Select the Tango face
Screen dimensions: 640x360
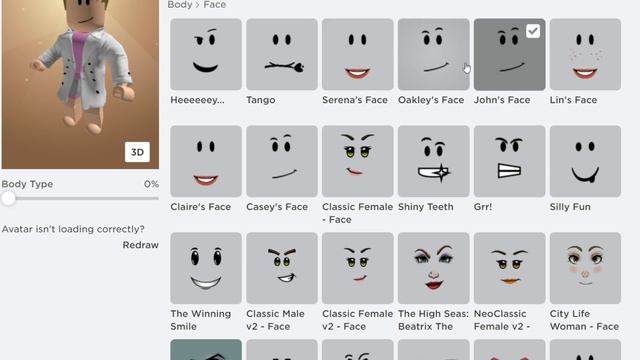[x=282, y=54]
